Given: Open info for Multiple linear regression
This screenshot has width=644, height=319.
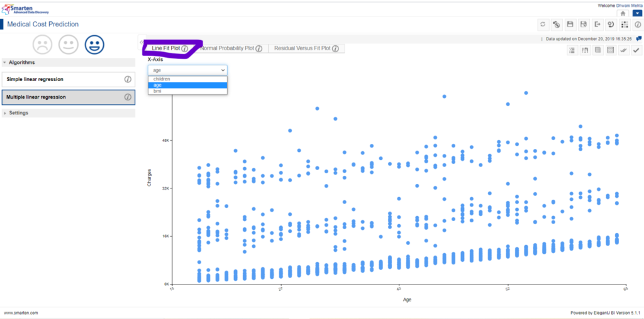Looking at the screenshot, I should (x=128, y=97).
